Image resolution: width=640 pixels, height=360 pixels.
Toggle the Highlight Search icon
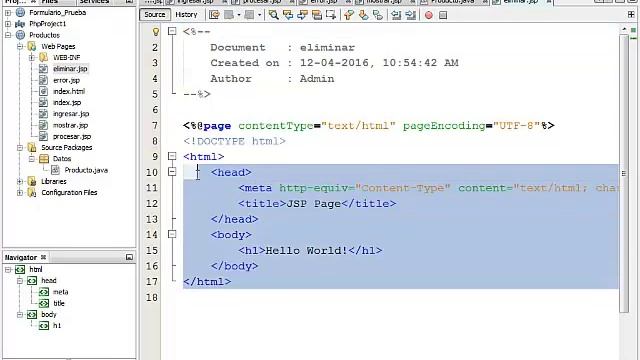[x=316, y=15]
